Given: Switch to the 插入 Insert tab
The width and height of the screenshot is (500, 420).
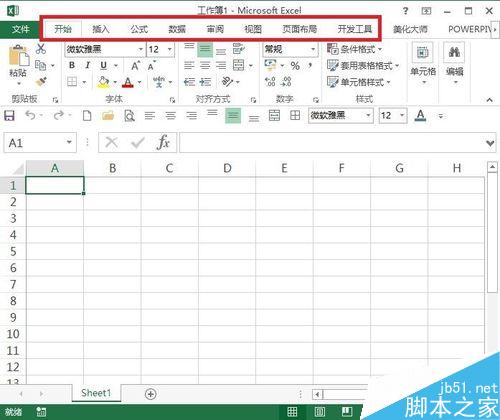Looking at the screenshot, I should click(x=101, y=29).
